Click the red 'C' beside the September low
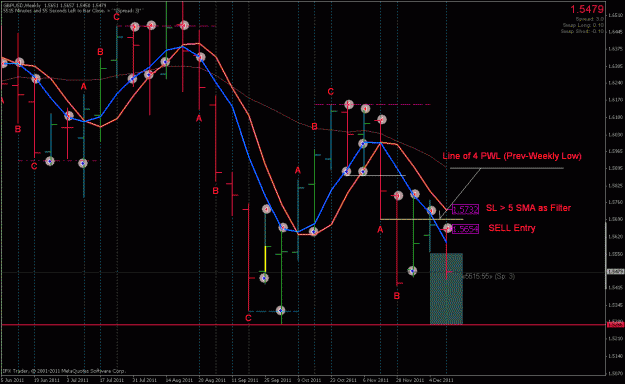This screenshot has height=384, width=625. pyautogui.click(x=248, y=318)
